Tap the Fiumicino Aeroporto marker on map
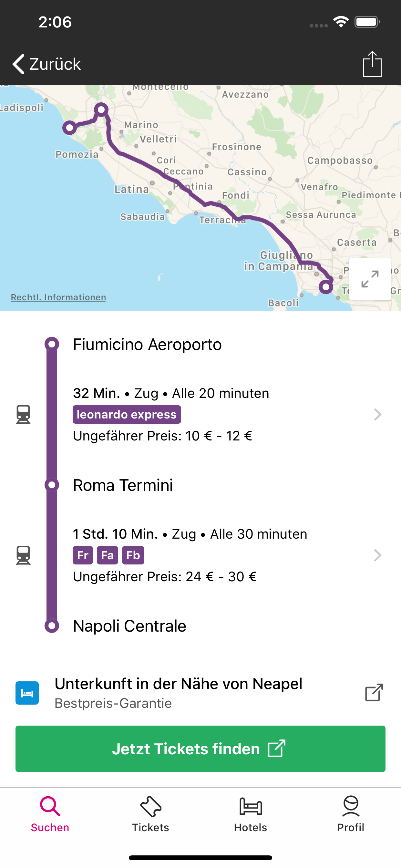401x868 pixels. click(69, 128)
